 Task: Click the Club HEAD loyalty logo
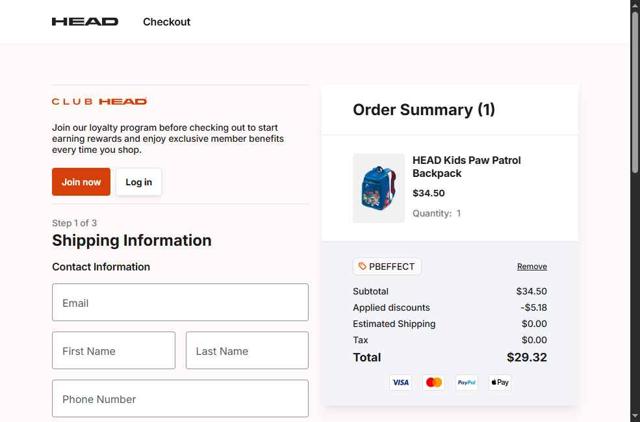point(99,101)
